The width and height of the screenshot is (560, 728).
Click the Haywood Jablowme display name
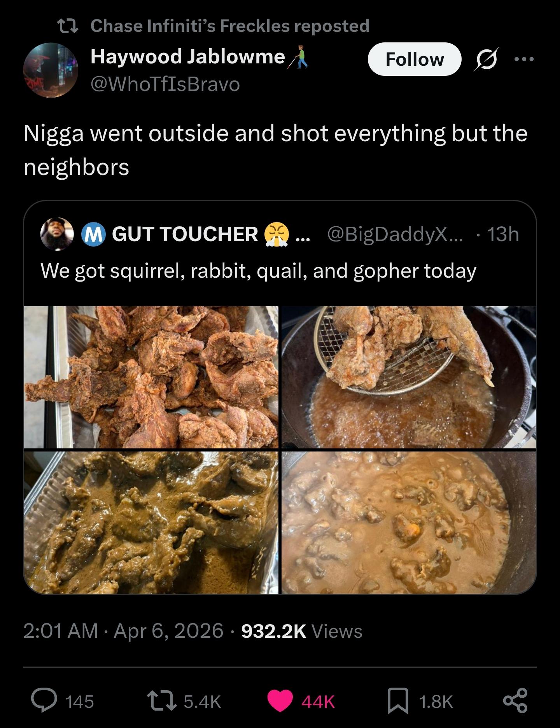188,57
